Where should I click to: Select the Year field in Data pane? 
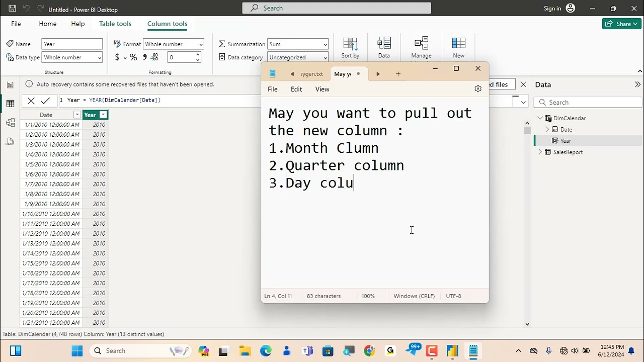click(x=566, y=141)
